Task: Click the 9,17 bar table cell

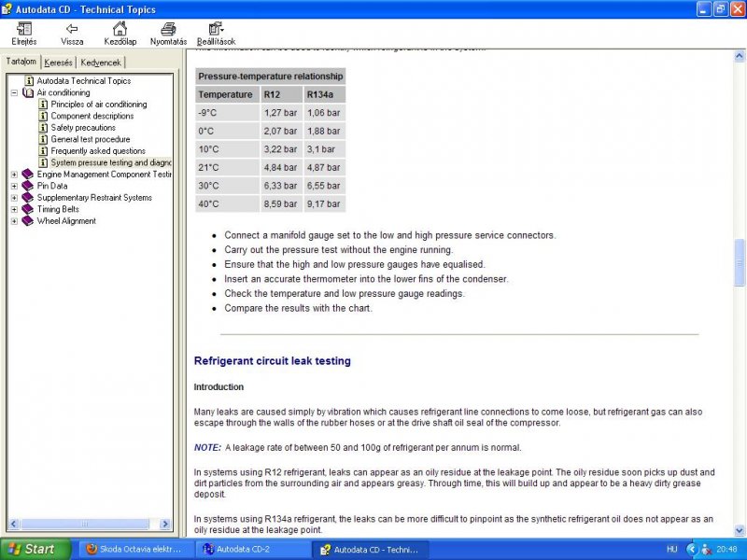Action: [x=324, y=203]
